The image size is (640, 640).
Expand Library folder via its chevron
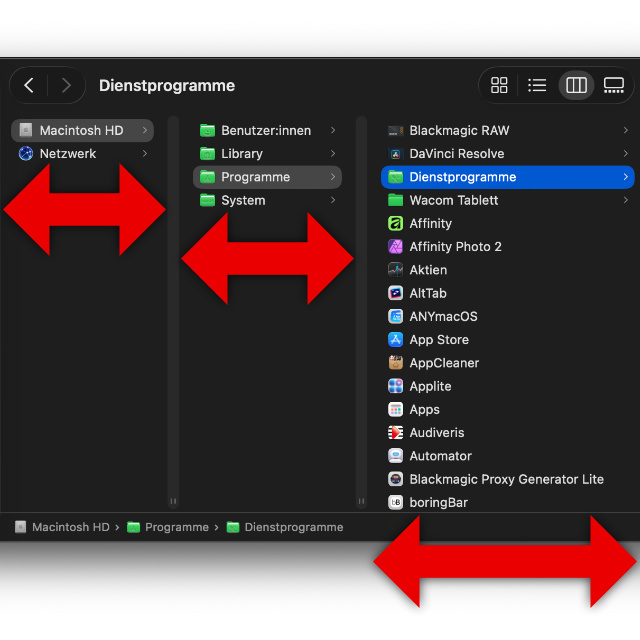[333, 153]
